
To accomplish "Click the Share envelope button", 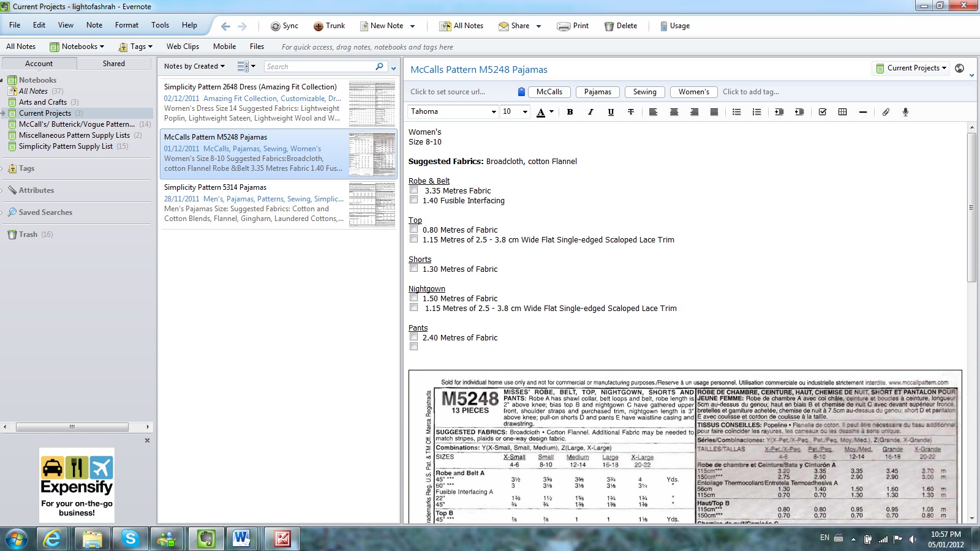I will [x=514, y=26].
